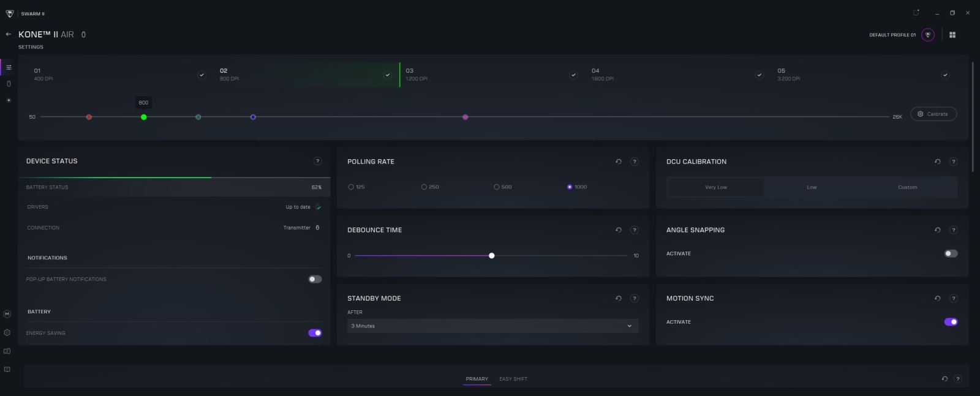Reset button assignment panel at the bottom
Viewport: 980px width, 396px height.
click(944, 379)
